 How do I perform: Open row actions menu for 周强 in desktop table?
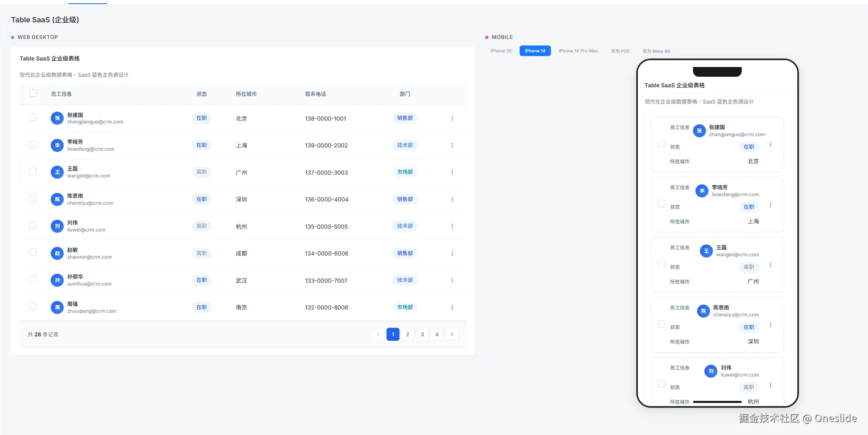point(452,307)
